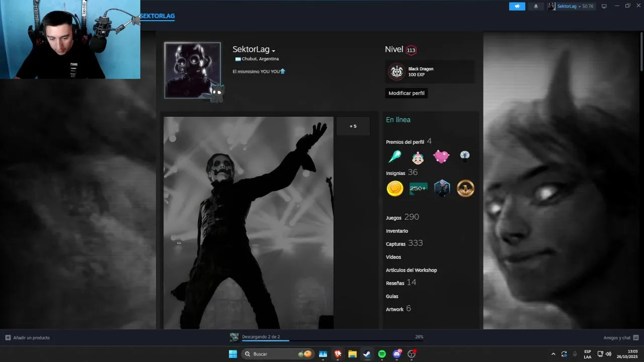The image size is (644, 362).
Task: Show the +5 additional showcase items
Action: 353,126
